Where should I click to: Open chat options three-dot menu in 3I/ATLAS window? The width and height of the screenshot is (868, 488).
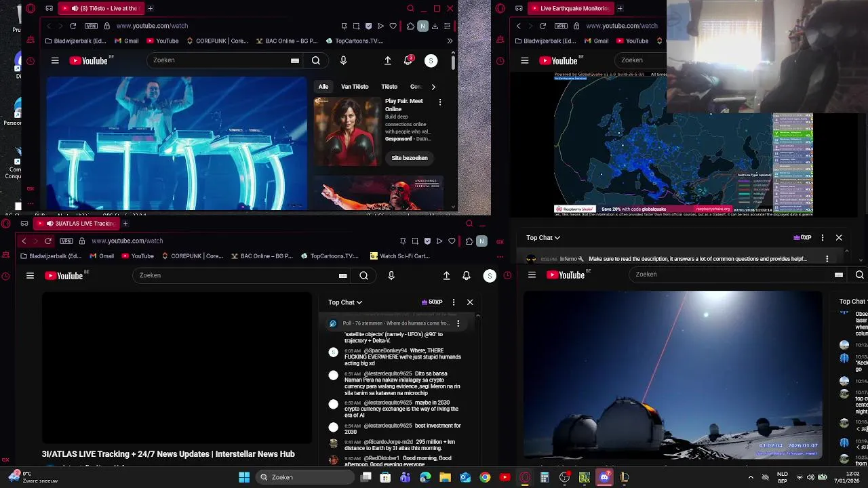[453, 302]
